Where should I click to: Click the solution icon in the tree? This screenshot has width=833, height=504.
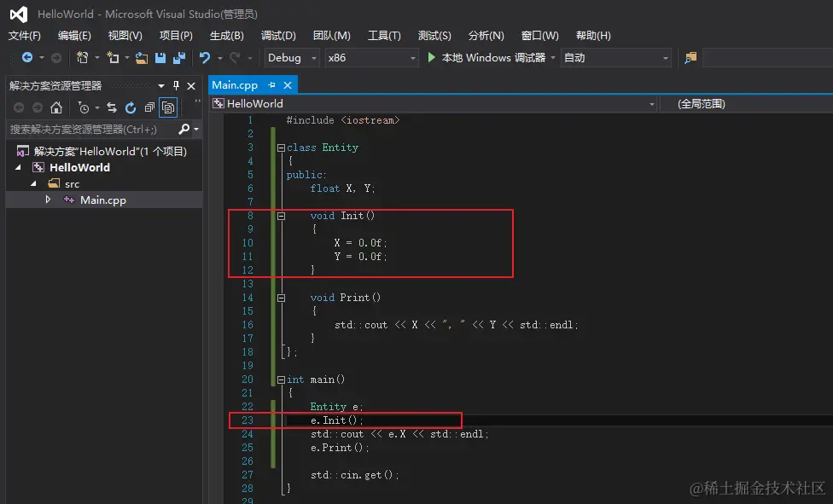22,151
